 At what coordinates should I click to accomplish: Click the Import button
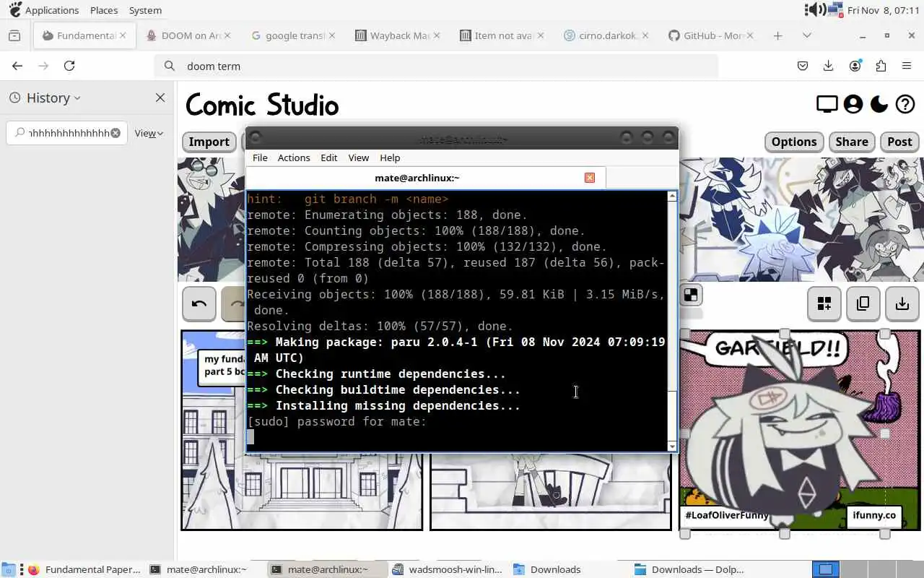[x=209, y=142]
